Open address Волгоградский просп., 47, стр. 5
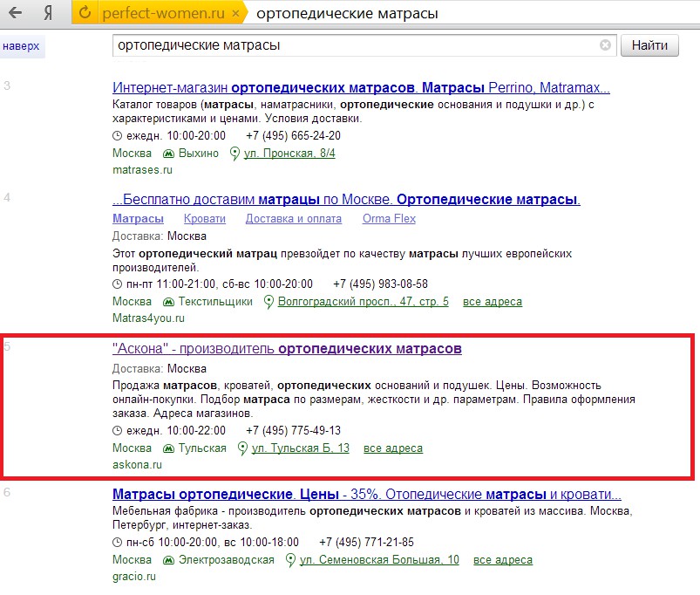This screenshot has width=700, height=595. [363, 302]
